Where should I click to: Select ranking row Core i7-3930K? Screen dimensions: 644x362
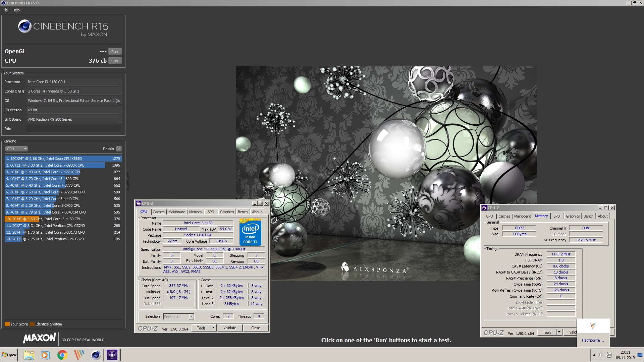[x=63, y=165]
